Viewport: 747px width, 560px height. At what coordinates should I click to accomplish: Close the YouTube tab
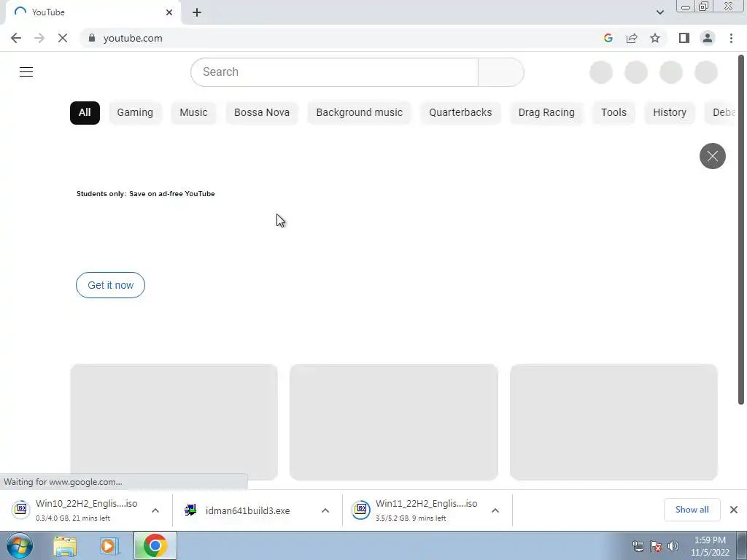tap(169, 12)
